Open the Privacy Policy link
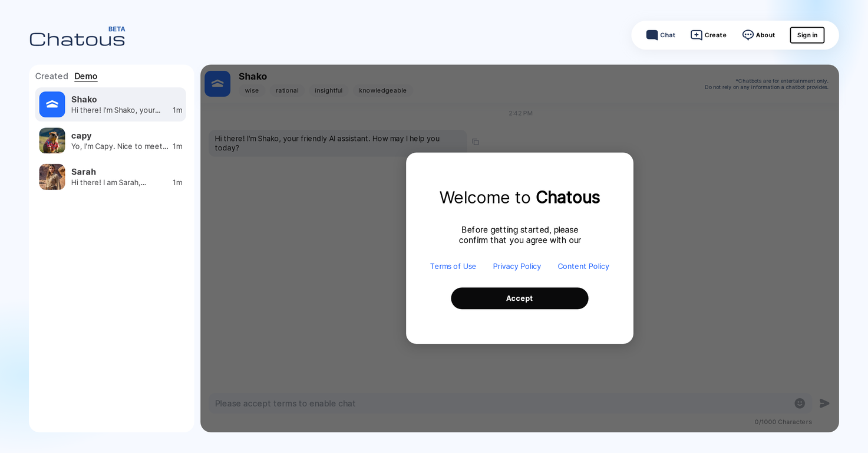 [x=517, y=267]
